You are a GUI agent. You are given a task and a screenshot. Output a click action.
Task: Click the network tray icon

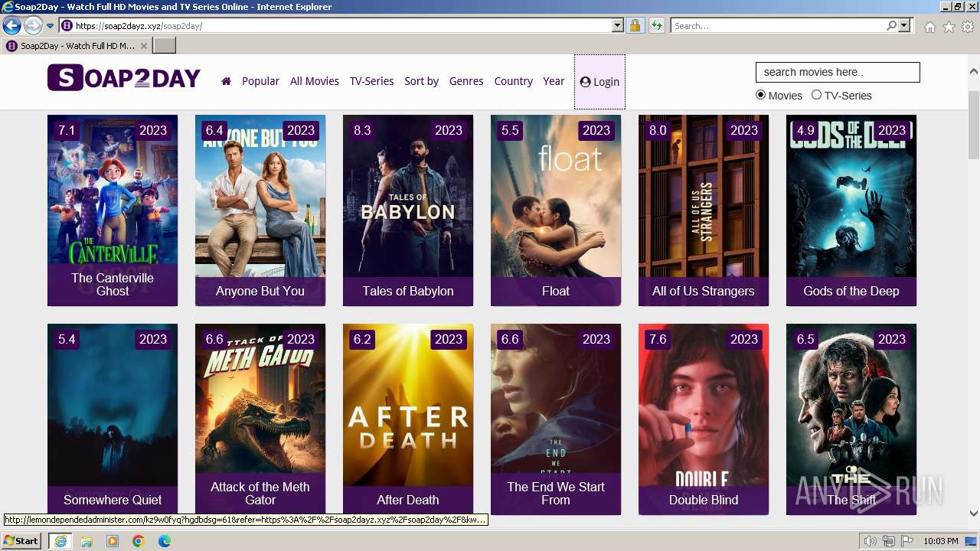(x=889, y=542)
